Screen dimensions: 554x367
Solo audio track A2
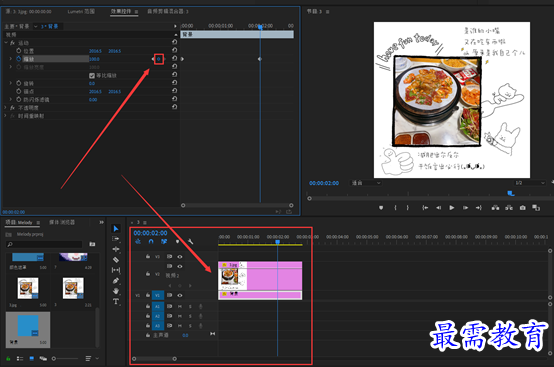(190, 316)
